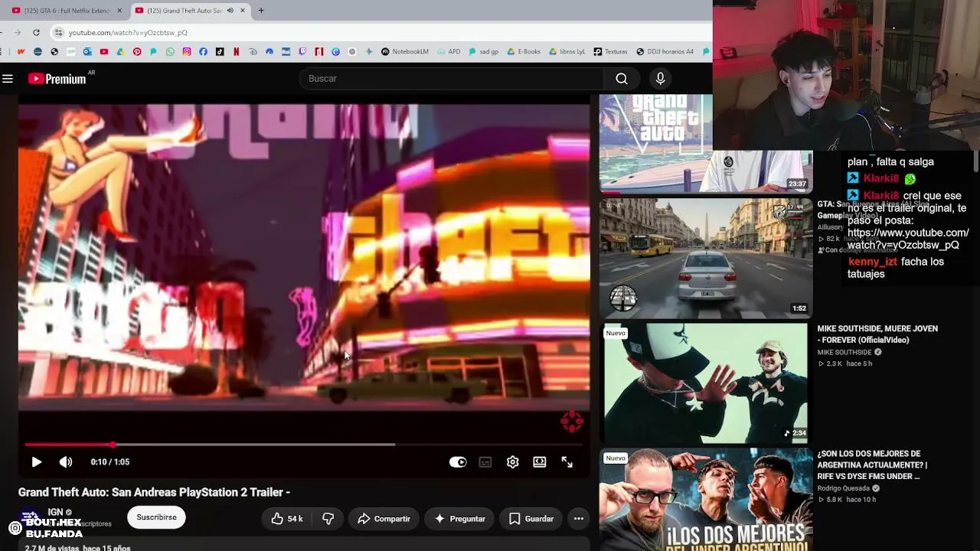This screenshot has width=980, height=551.
Task: Open ¿SON LOS DOS MEJORES video title
Action: point(872,465)
